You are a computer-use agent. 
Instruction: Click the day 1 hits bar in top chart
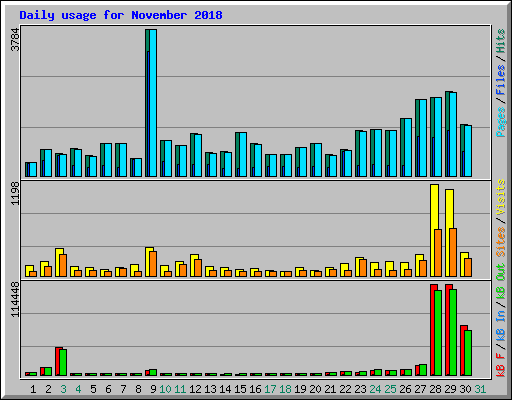27,169
